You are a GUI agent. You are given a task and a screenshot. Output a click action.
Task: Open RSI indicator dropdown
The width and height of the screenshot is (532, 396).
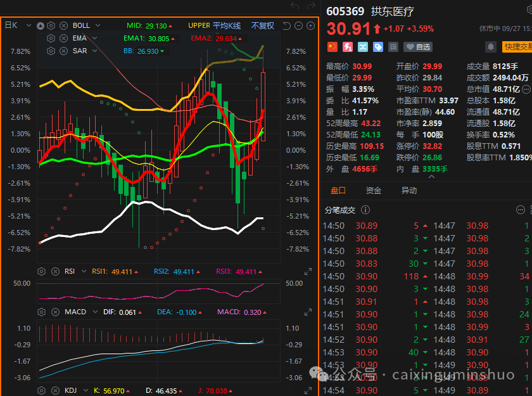tap(84, 271)
